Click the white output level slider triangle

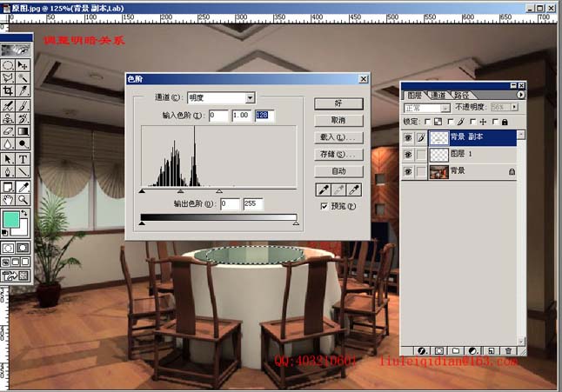[x=296, y=223]
